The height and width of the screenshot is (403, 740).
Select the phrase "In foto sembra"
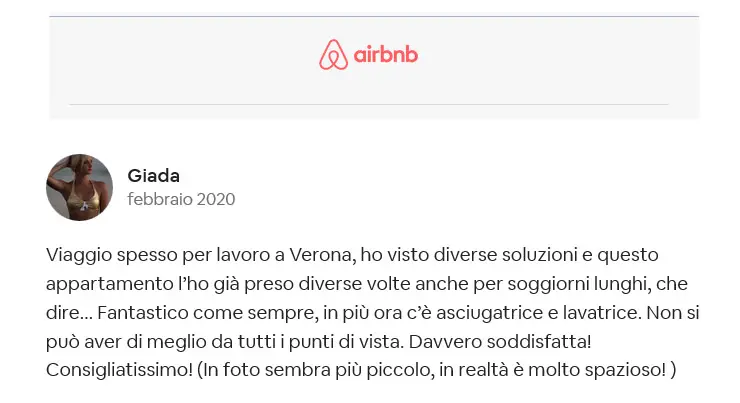[267, 370]
